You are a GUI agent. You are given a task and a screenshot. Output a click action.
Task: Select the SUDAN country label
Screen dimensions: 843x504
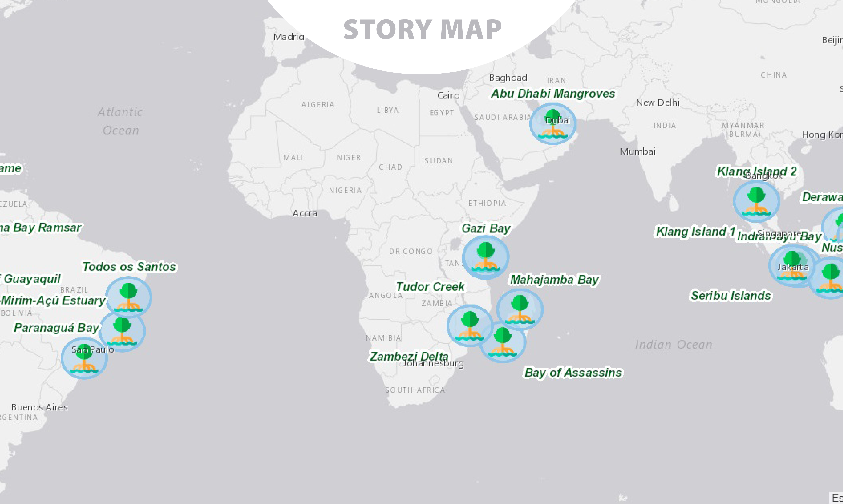(438, 161)
